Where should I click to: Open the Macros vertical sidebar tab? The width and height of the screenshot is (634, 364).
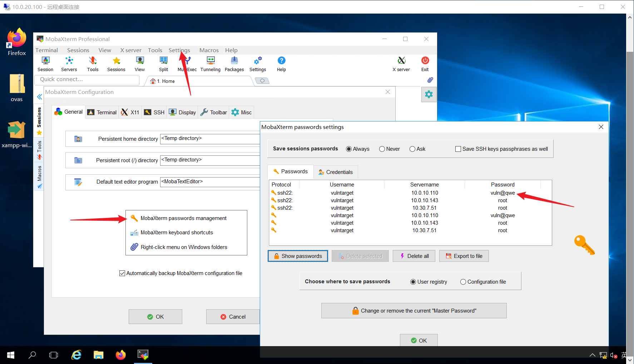(39, 177)
